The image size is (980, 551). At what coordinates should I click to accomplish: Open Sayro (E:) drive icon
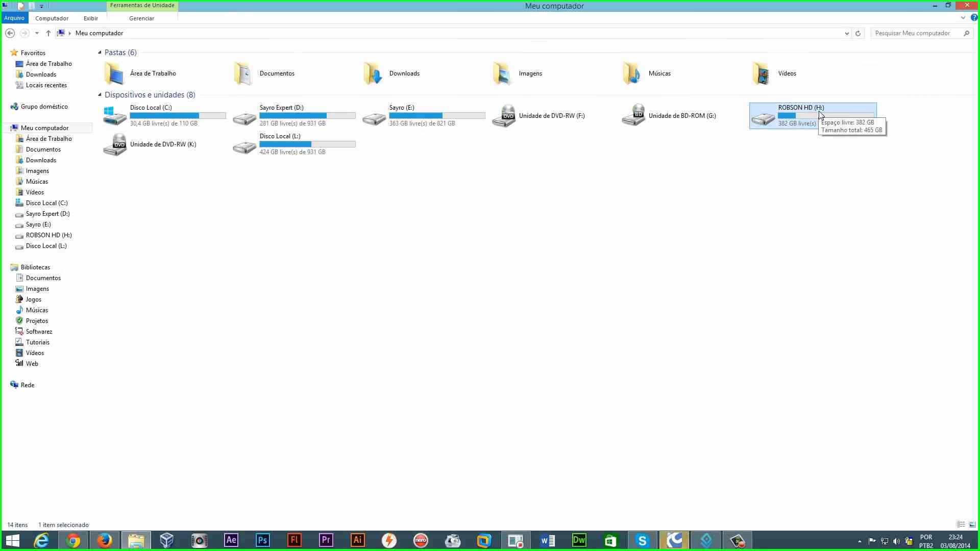pos(374,118)
